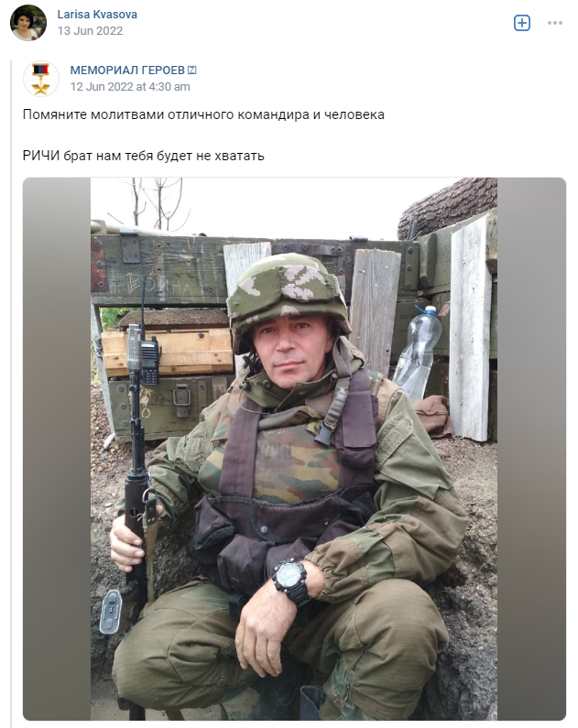Open the soldier photo in viewer
This screenshot has height=728, width=578.
coord(294,449)
